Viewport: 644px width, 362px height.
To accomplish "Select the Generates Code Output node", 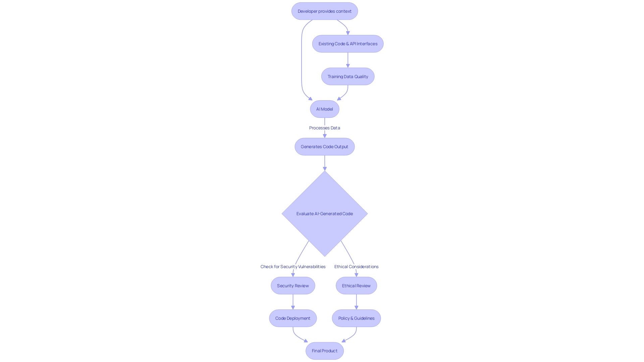I will pyautogui.click(x=325, y=146).
